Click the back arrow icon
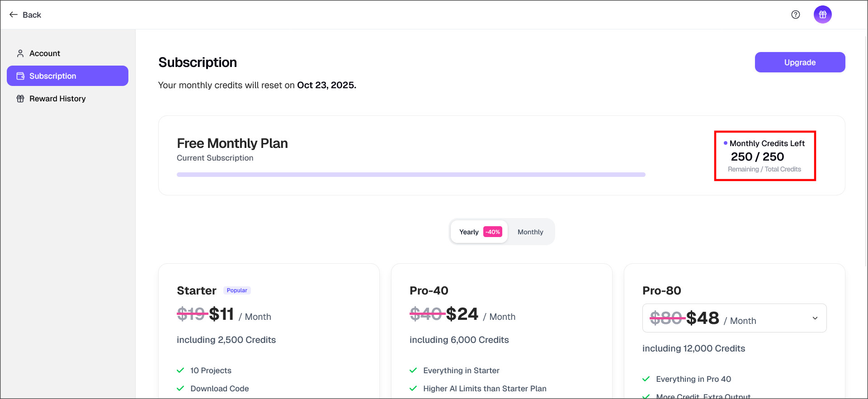Screen dimensions: 868x399 [14, 14]
